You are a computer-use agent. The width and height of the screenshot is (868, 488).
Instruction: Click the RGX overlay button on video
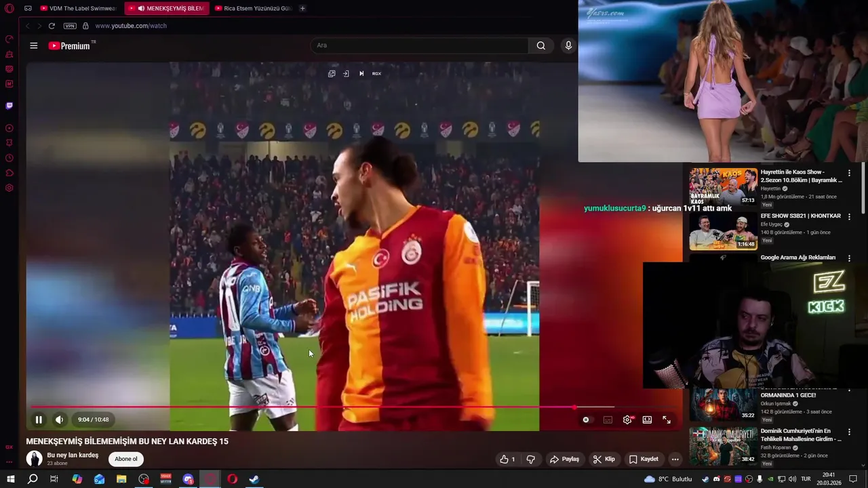[x=376, y=73]
